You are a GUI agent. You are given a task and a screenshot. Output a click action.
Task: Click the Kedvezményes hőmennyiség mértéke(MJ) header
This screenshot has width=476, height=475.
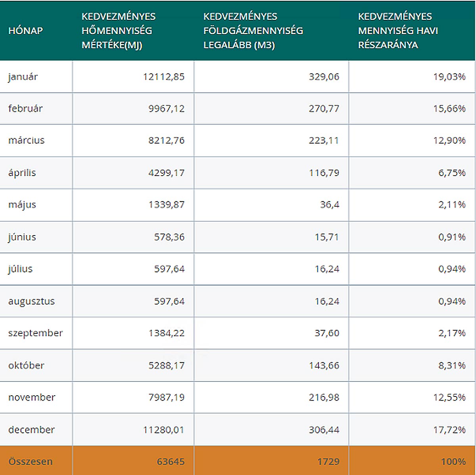click(118, 31)
